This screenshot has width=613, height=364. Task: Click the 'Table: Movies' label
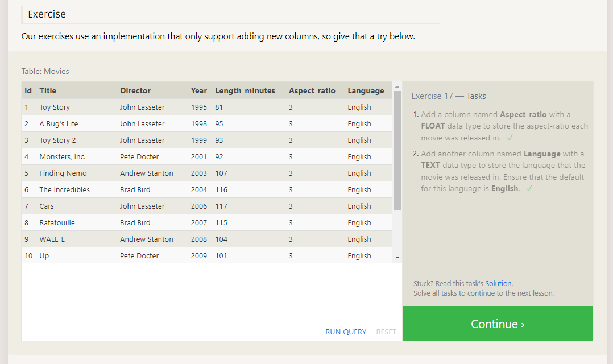(x=45, y=71)
